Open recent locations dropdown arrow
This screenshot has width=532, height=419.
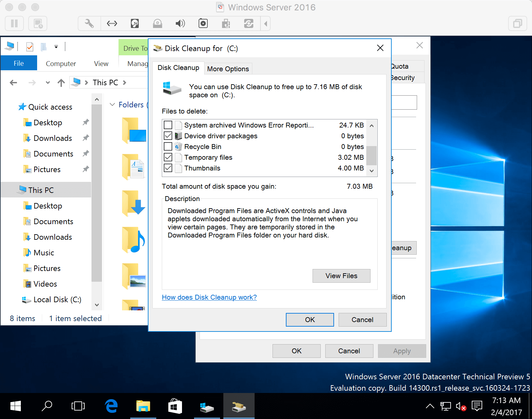(48, 83)
